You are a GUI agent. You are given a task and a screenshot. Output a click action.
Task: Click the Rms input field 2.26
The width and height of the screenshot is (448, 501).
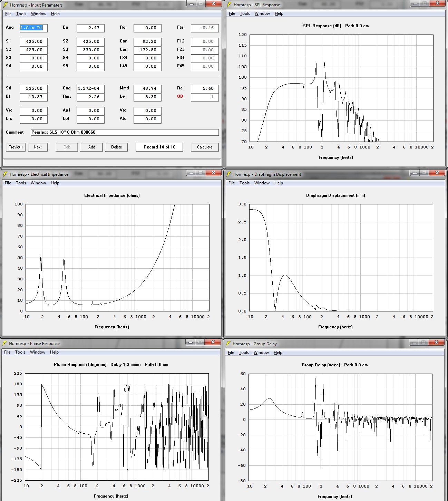[x=90, y=97]
